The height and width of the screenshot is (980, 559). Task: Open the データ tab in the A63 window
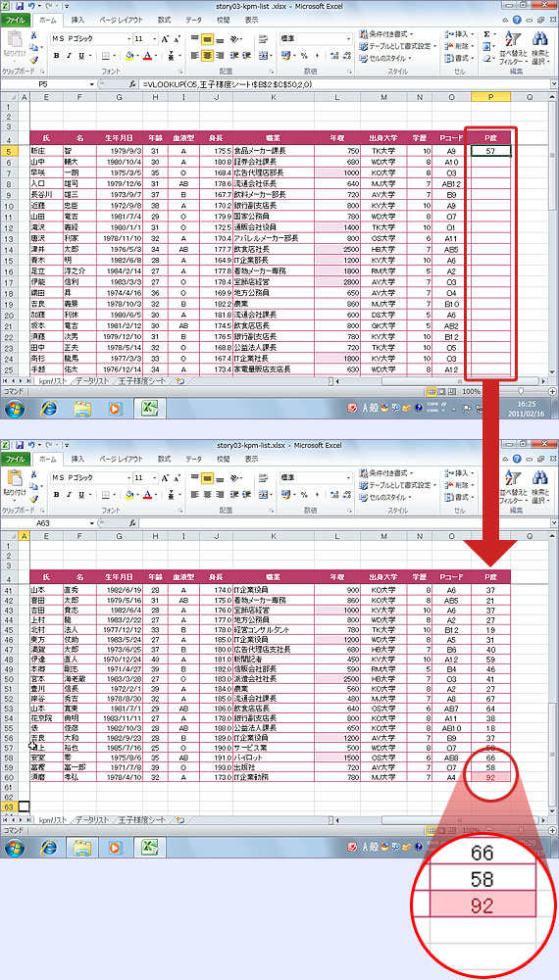click(x=193, y=459)
